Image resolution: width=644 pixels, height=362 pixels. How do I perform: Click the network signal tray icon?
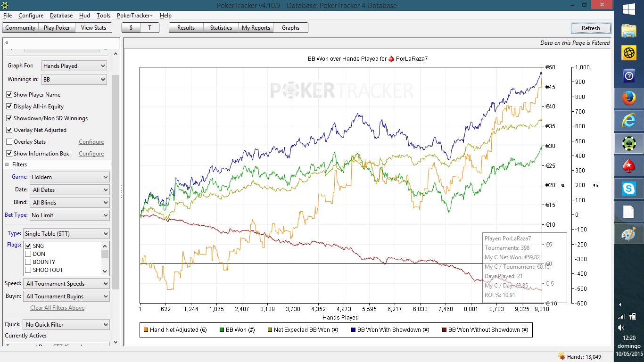[x=621, y=316]
